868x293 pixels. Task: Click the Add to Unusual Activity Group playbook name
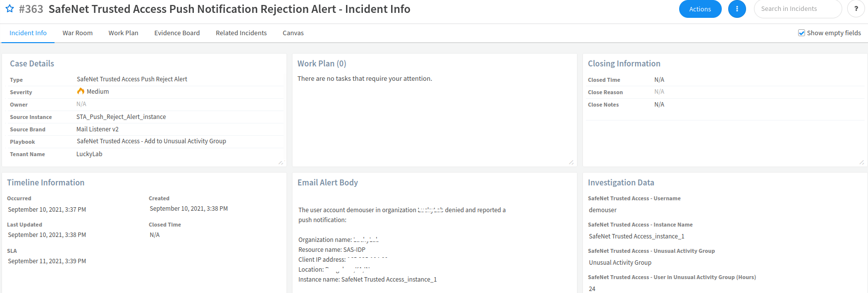point(151,141)
